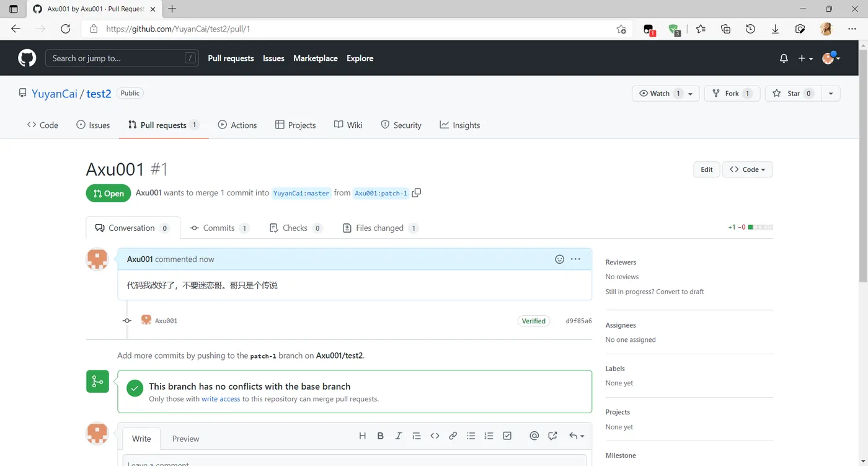The image size is (868, 466).
Task: Open the tab actions menu icon
Action: (x=14, y=9)
